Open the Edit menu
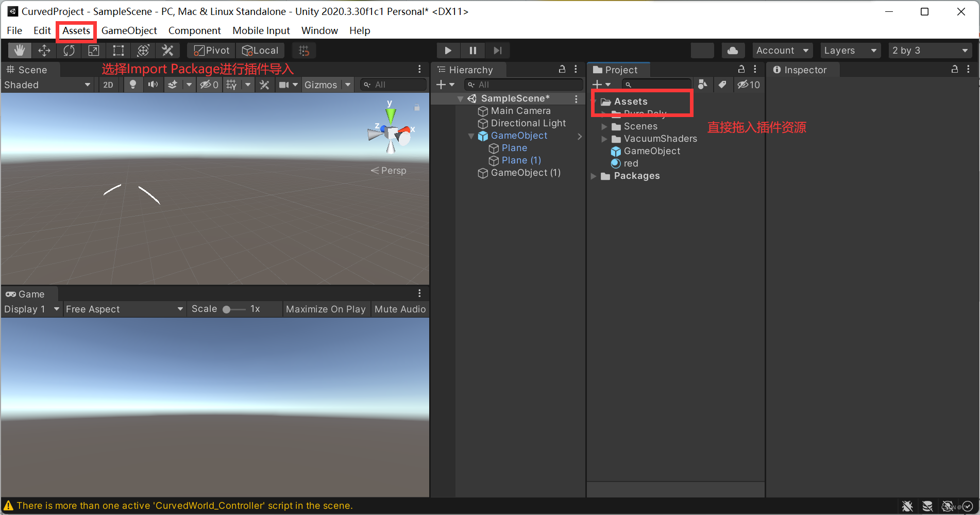Viewport: 980px width, 515px height. point(42,31)
